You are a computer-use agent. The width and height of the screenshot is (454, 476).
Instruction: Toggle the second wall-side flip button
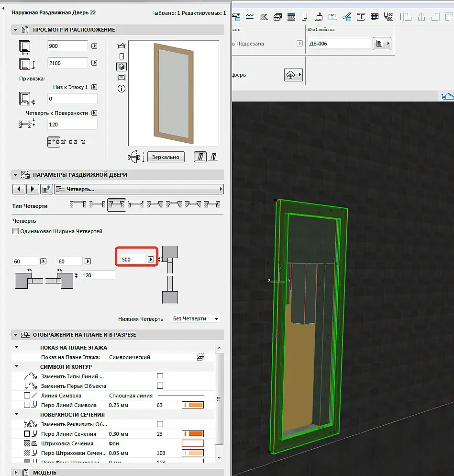[213, 157]
